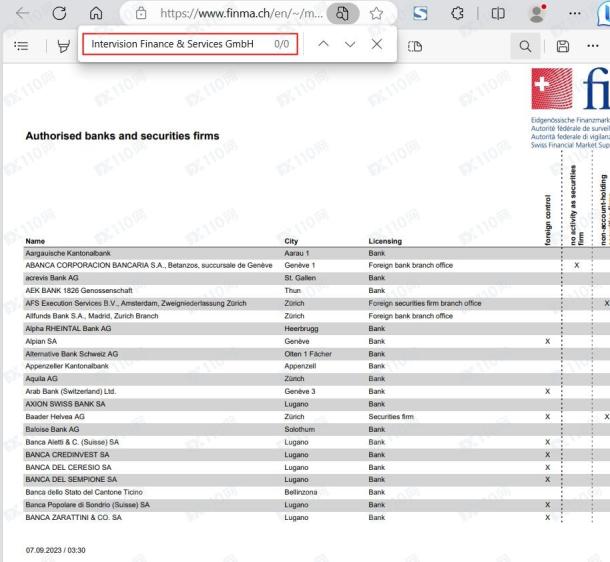Click the address bar URL
Image resolution: width=610 pixels, height=562 pixels.
[241, 14]
